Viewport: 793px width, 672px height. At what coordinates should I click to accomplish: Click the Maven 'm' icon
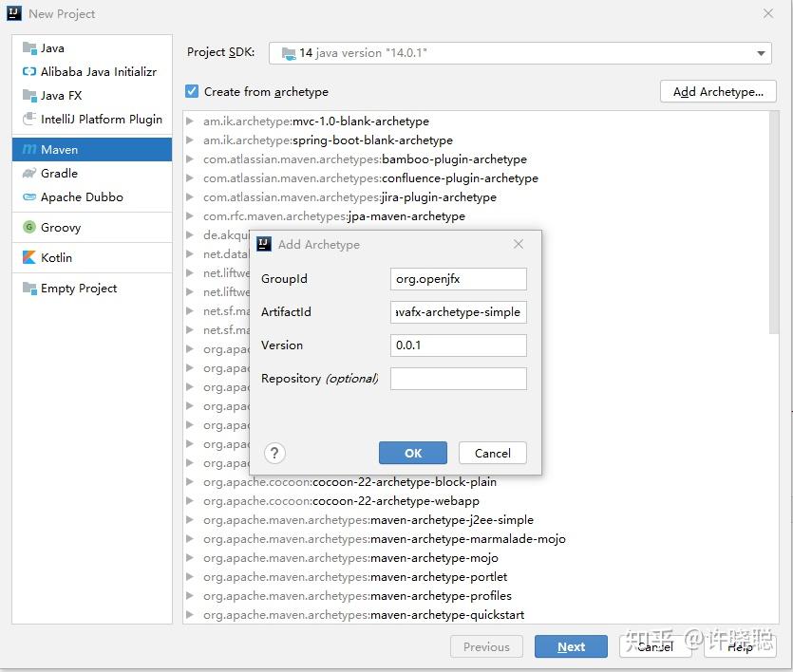tap(29, 150)
